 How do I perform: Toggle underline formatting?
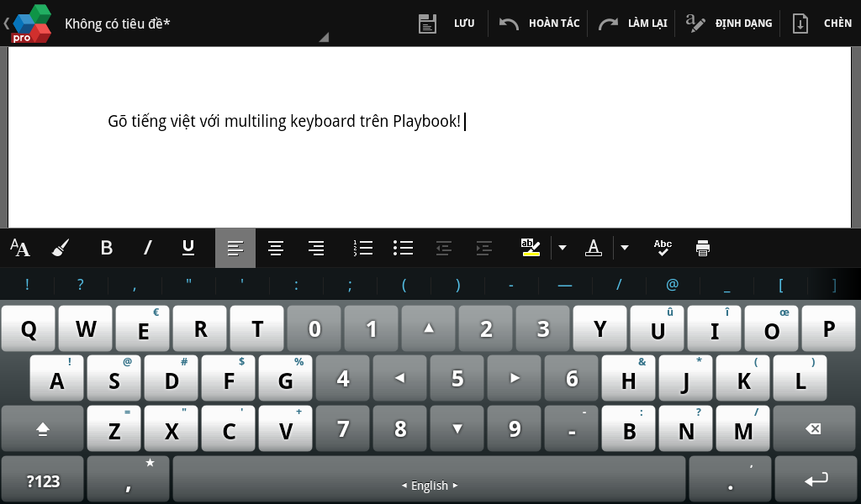click(x=188, y=248)
